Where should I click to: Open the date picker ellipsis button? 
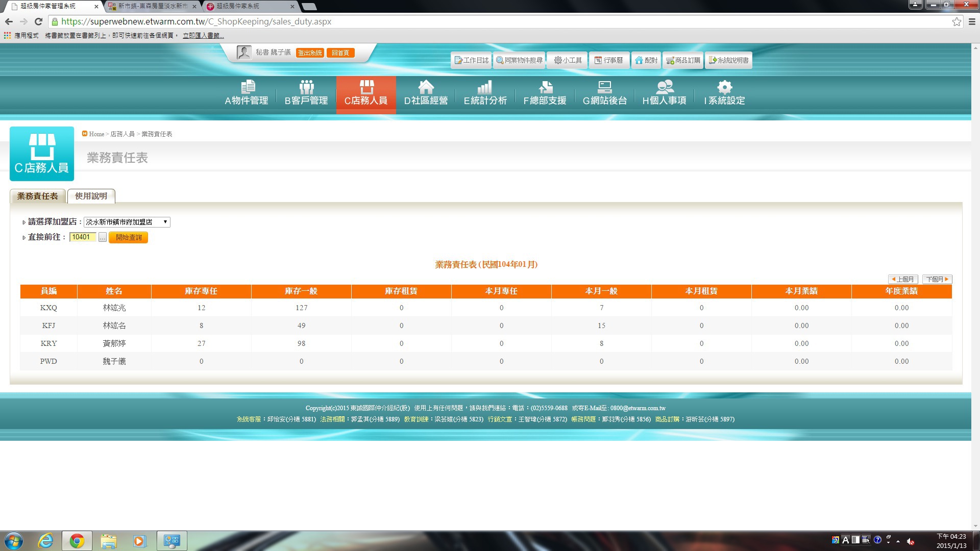tap(102, 237)
